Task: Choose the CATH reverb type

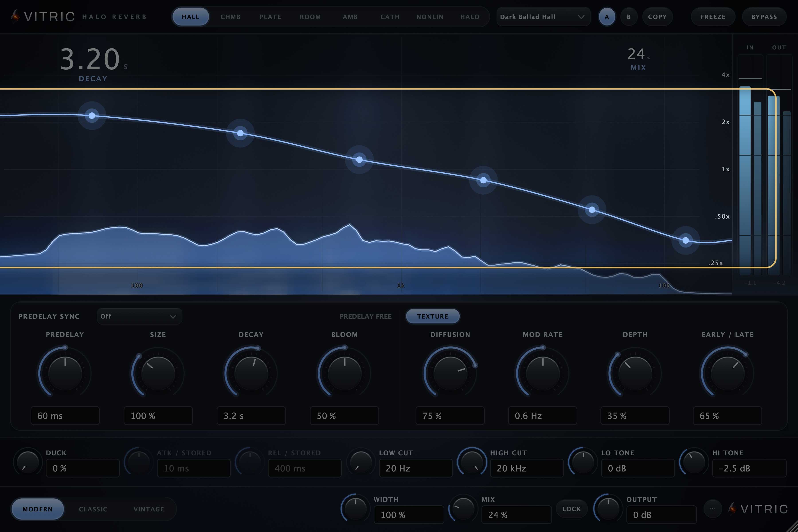Action: 390,17
